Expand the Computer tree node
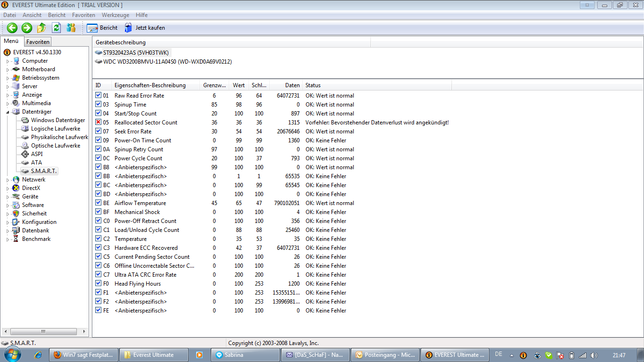 (8, 61)
